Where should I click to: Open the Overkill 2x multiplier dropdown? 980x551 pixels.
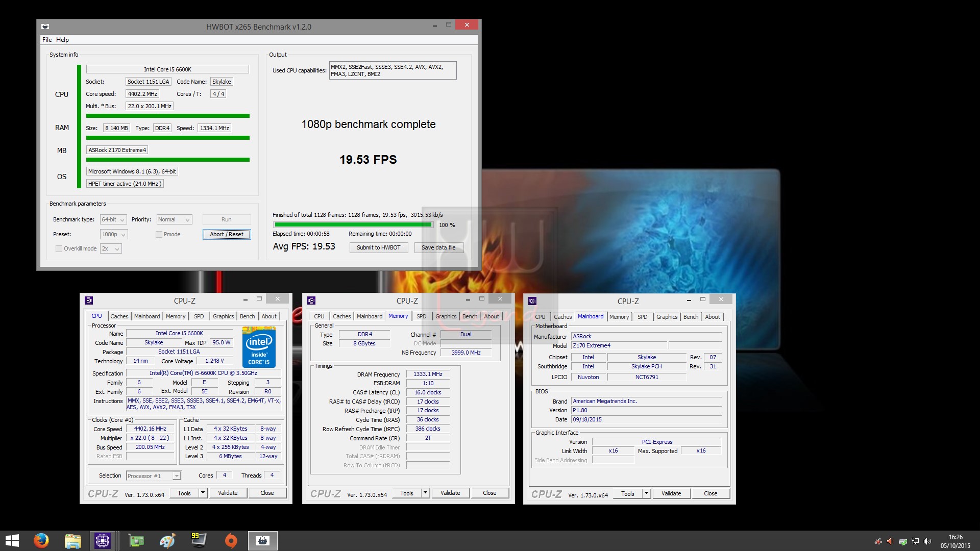pos(111,248)
